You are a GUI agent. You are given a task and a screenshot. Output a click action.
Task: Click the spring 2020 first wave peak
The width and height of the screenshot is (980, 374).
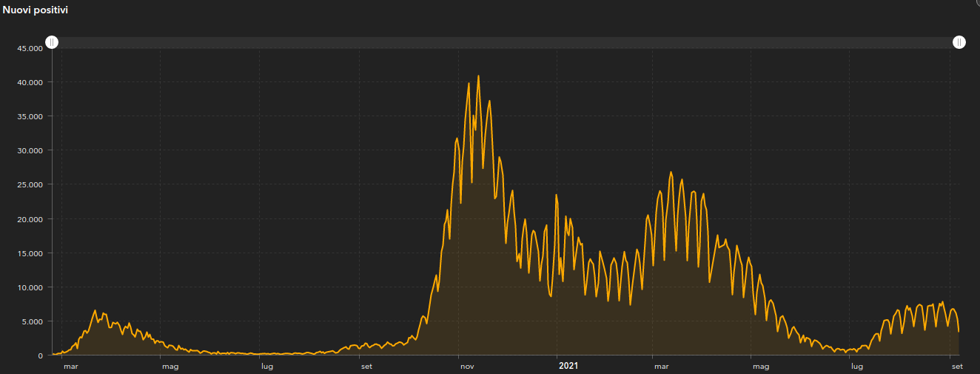click(95, 310)
